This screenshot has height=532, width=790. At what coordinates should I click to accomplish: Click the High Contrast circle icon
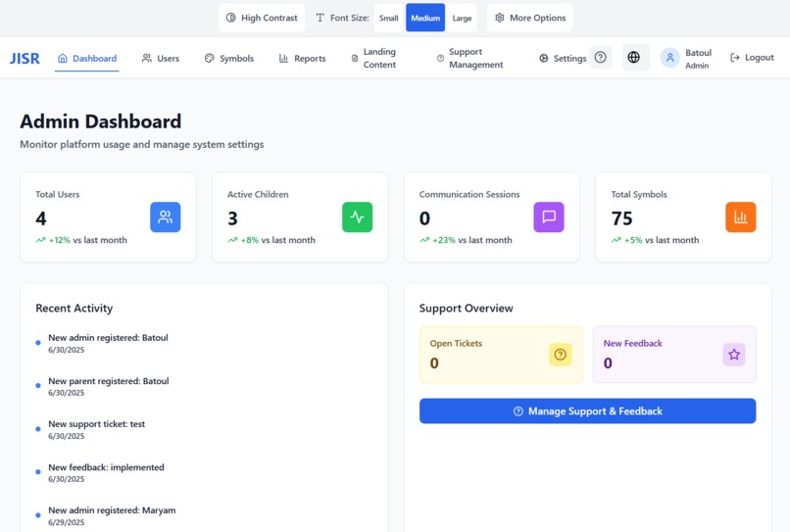[230, 18]
